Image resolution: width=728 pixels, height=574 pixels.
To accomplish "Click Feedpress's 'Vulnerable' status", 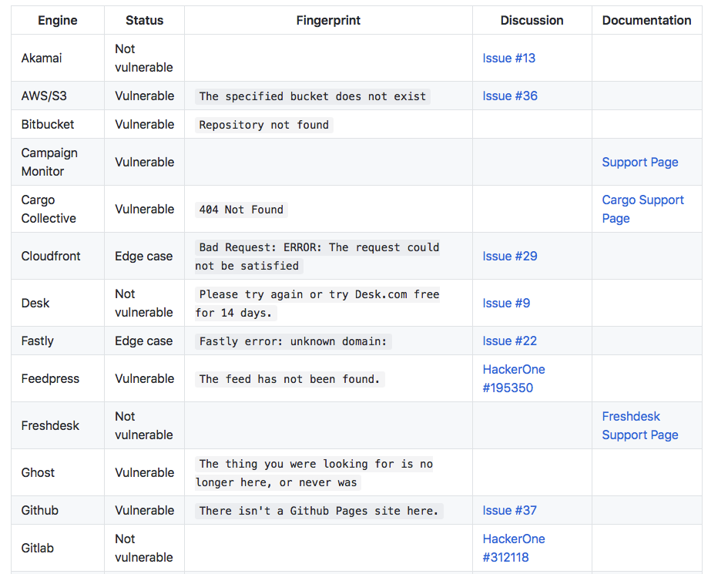I will [144, 378].
